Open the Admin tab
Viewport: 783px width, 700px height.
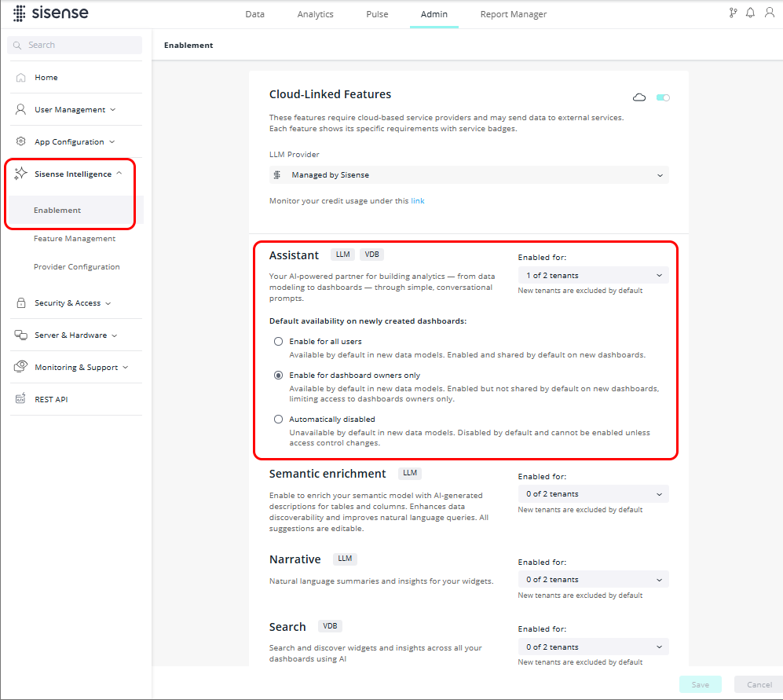coord(434,14)
